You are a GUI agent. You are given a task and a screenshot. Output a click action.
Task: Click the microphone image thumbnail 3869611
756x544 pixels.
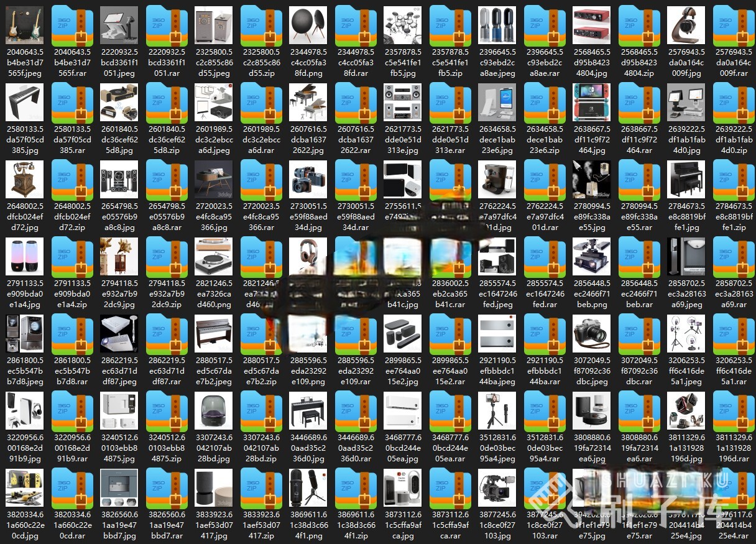tap(308, 488)
